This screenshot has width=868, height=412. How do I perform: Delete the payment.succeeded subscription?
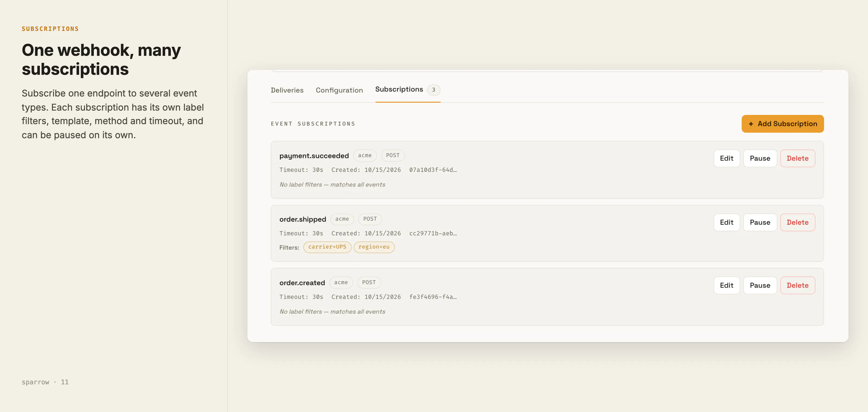[x=797, y=158]
